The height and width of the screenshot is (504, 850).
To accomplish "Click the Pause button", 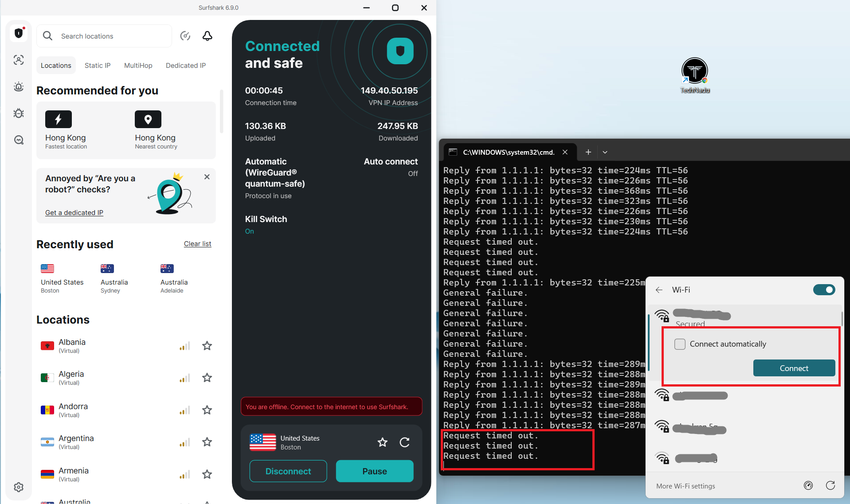I will pyautogui.click(x=375, y=471).
